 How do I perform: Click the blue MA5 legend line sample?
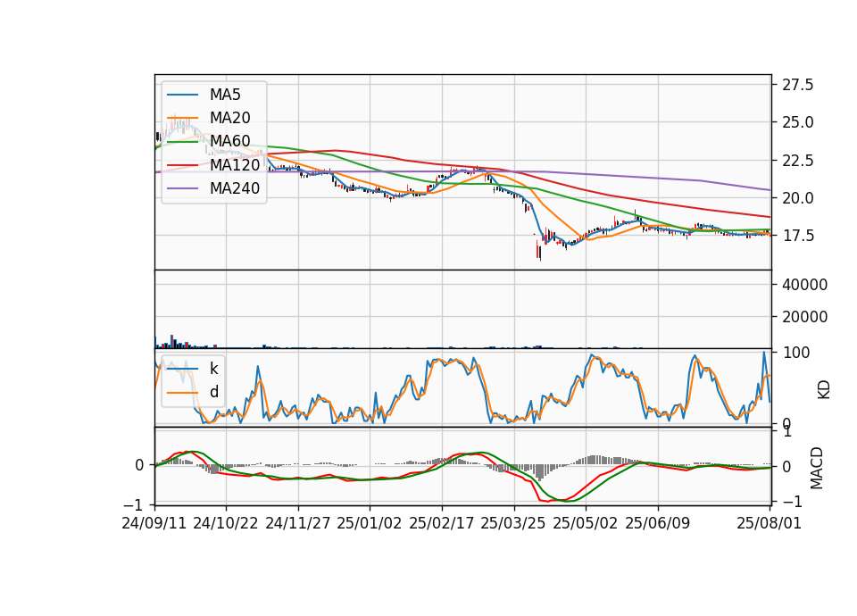182,96
